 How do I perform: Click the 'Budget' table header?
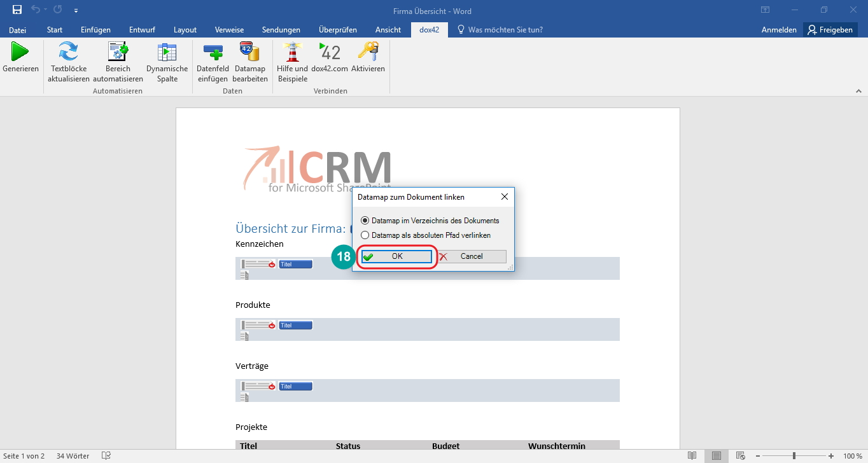(445, 446)
